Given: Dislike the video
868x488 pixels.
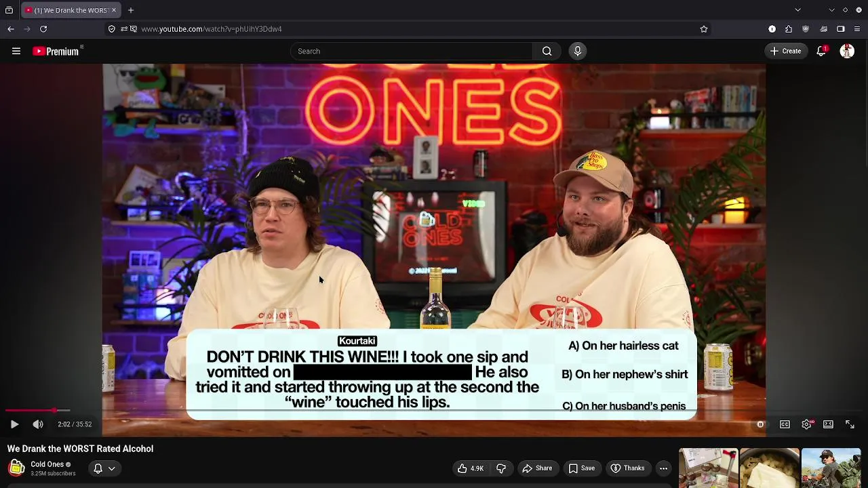Looking at the screenshot, I should point(501,468).
